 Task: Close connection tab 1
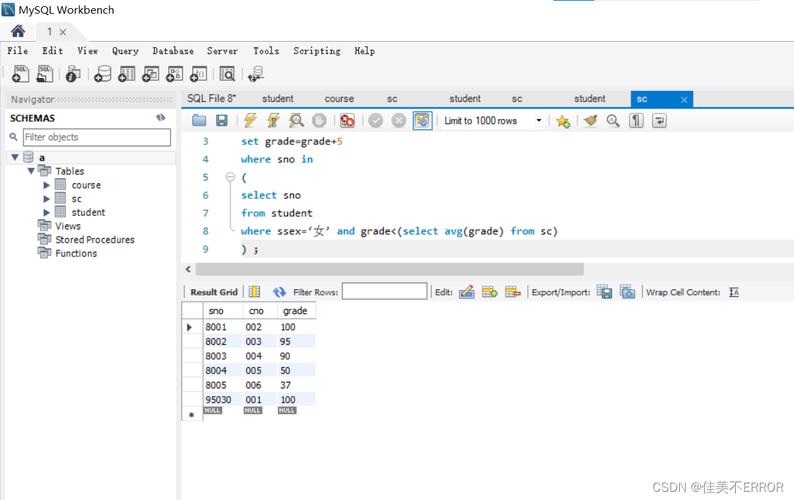(x=63, y=32)
